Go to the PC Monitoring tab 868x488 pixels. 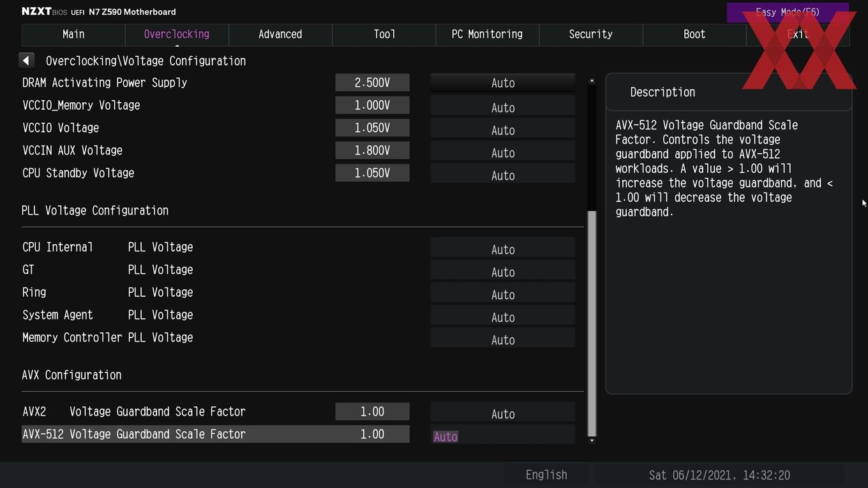coord(487,34)
